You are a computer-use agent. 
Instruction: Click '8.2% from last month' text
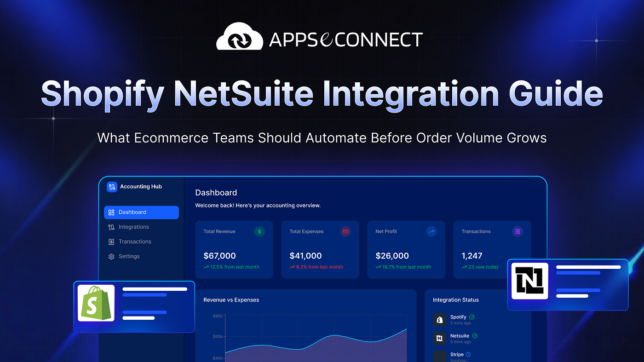click(319, 267)
